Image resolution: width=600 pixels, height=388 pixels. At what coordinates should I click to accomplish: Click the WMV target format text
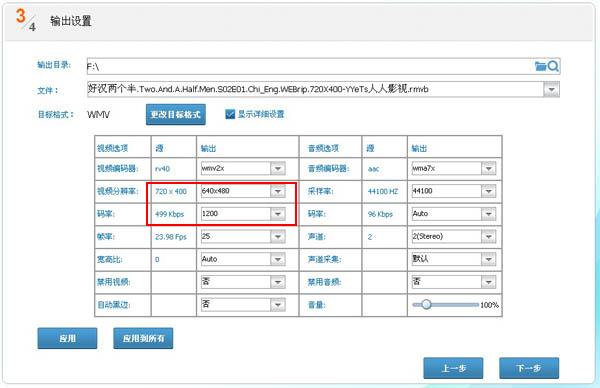99,114
